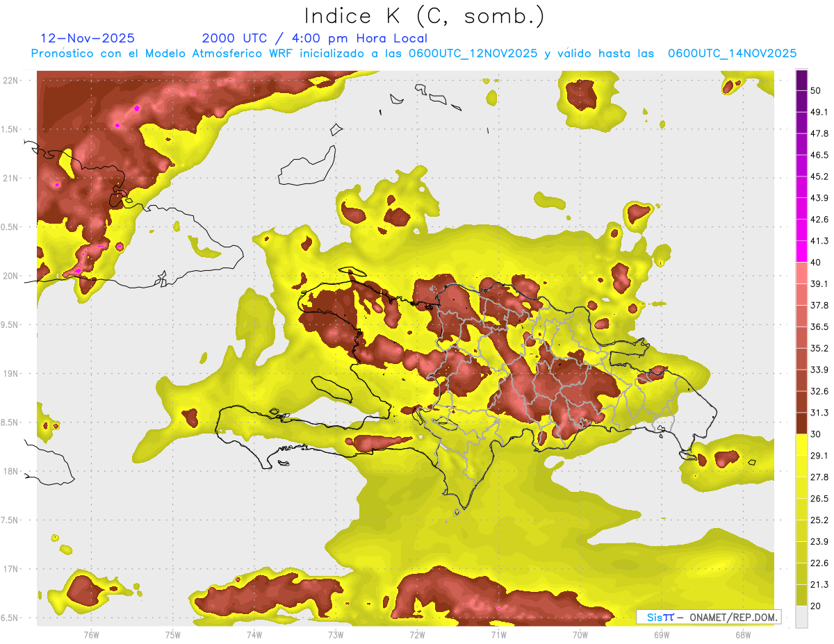
Task: Click the '70W' longitude label
Action: pyautogui.click(x=580, y=634)
